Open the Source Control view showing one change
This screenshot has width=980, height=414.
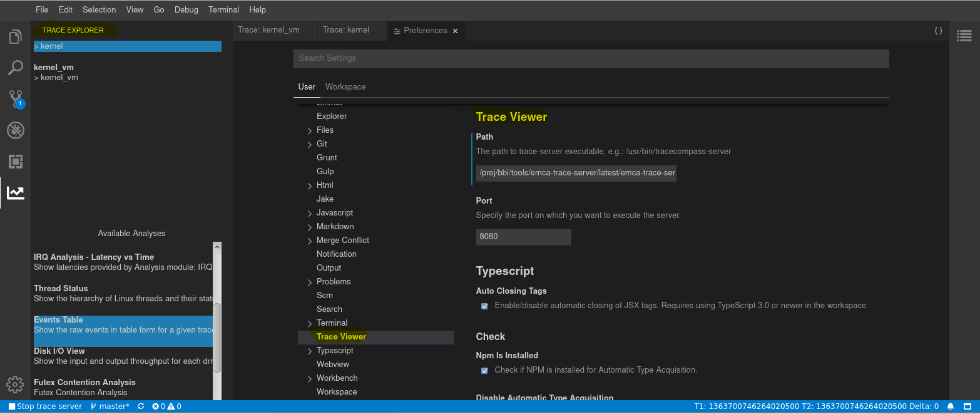point(14,99)
